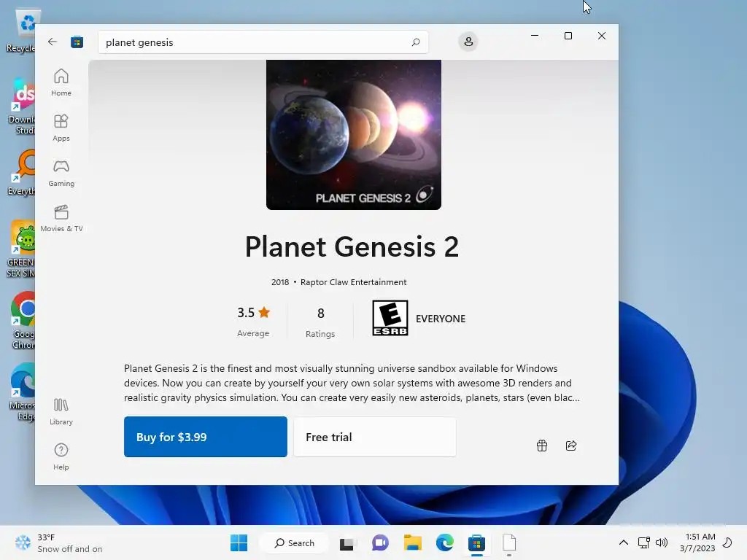Click the ESRB Everyone rating badge
747x560 pixels.
(x=390, y=318)
